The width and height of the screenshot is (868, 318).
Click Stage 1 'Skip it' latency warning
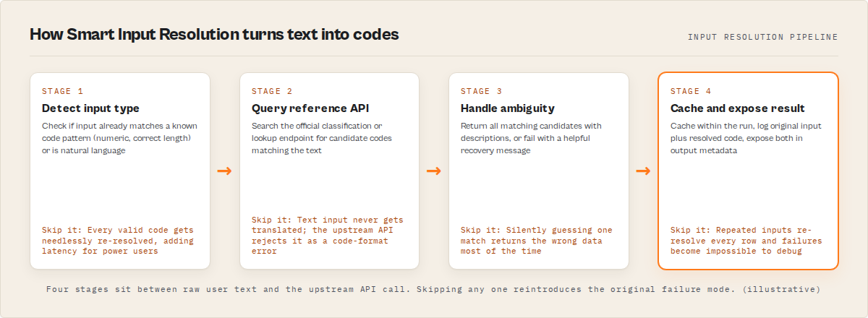(118, 241)
